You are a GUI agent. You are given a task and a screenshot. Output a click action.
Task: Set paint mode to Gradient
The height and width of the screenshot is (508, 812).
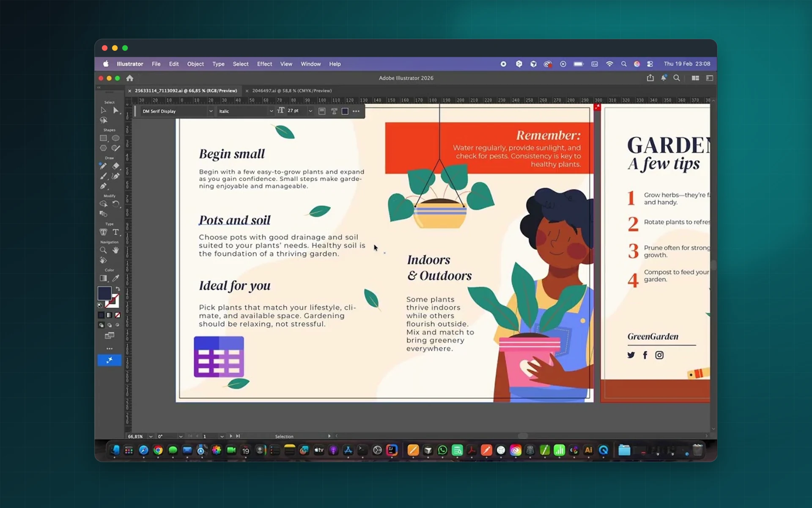[110, 315]
